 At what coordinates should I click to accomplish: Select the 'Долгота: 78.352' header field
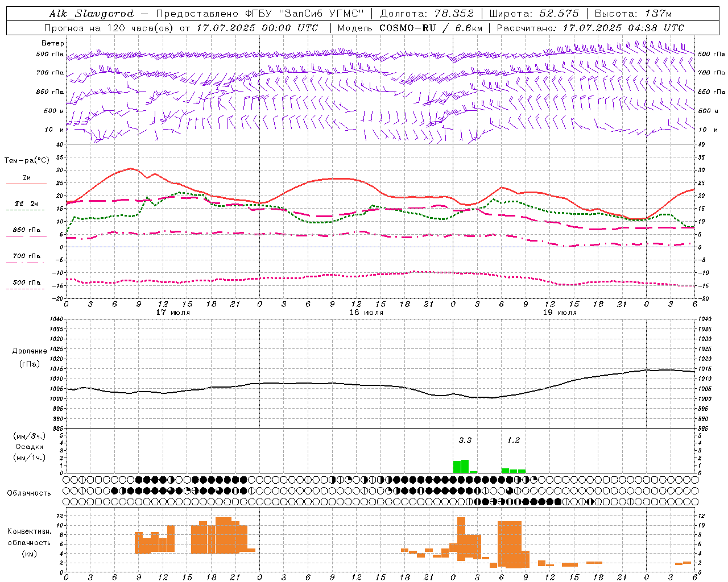[x=427, y=14]
